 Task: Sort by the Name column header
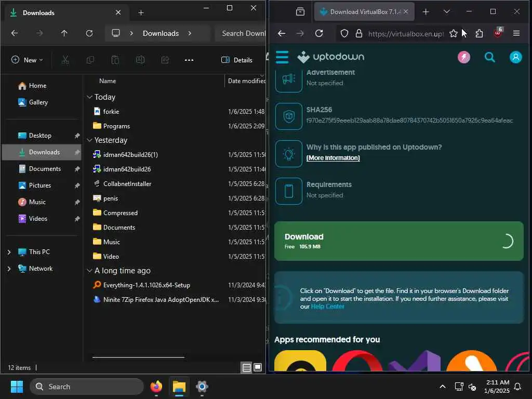click(x=108, y=81)
